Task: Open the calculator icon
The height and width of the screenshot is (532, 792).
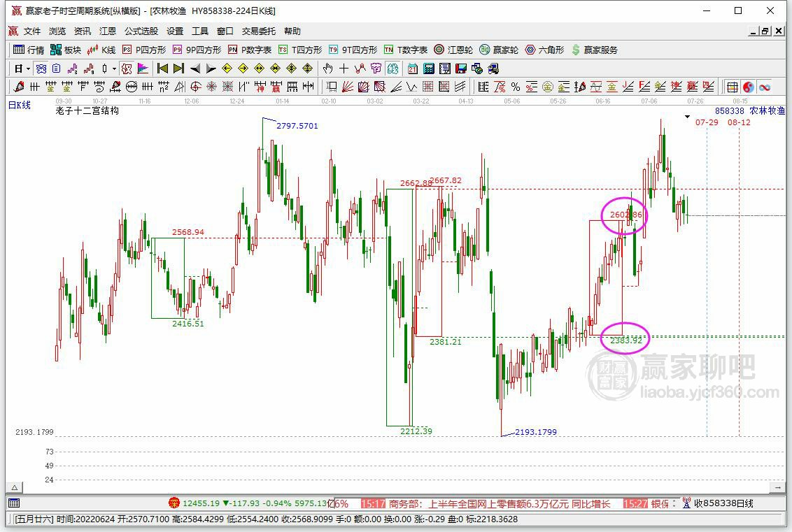Action: pyautogui.click(x=429, y=69)
